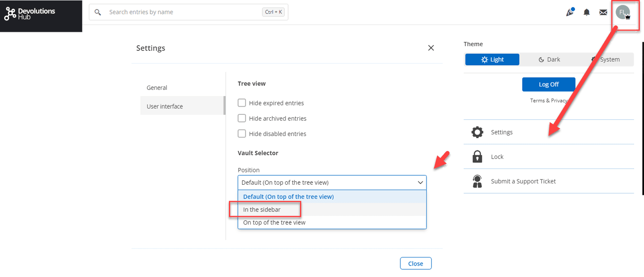Image resolution: width=644 pixels, height=277 pixels.
Task: Collapse the Position dropdown combo box
Action: pyautogui.click(x=332, y=183)
